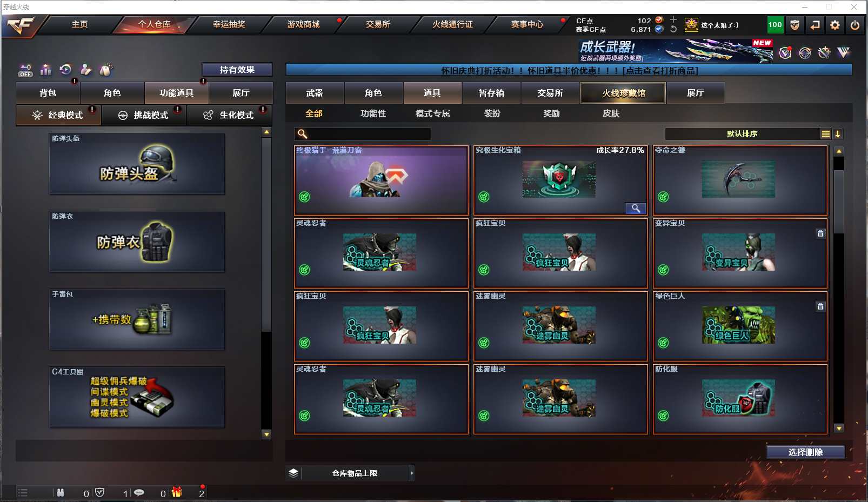The image size is (868, 502).
Task: Open the gift box icon in status bar
Action: pyautogui.click(x=177, y=492)
